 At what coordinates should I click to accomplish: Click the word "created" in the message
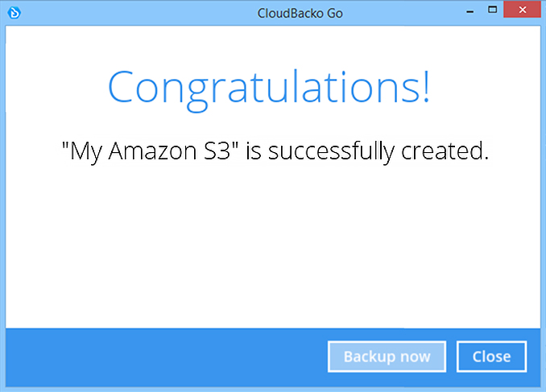[x=442, y=151]
